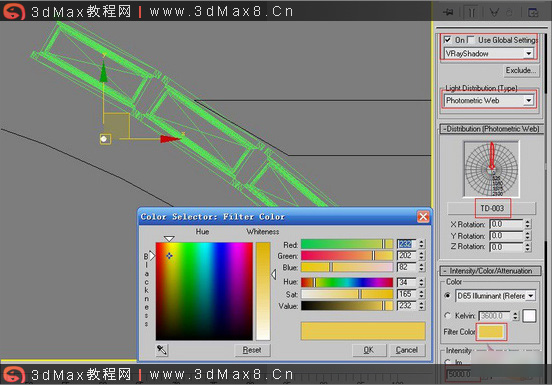552x385 pixels.
Task: Click the green Y-axis gizmo arrow
Action: coord(104,72)
